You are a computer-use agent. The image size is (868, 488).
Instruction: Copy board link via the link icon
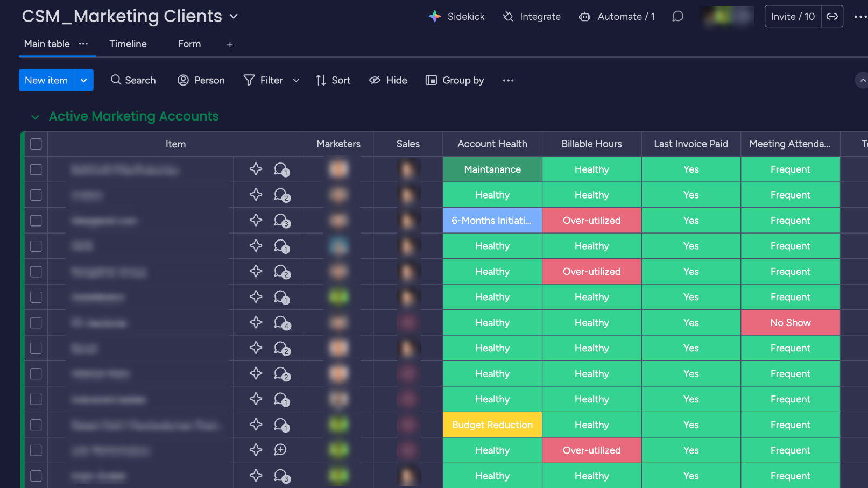point(832,17)
